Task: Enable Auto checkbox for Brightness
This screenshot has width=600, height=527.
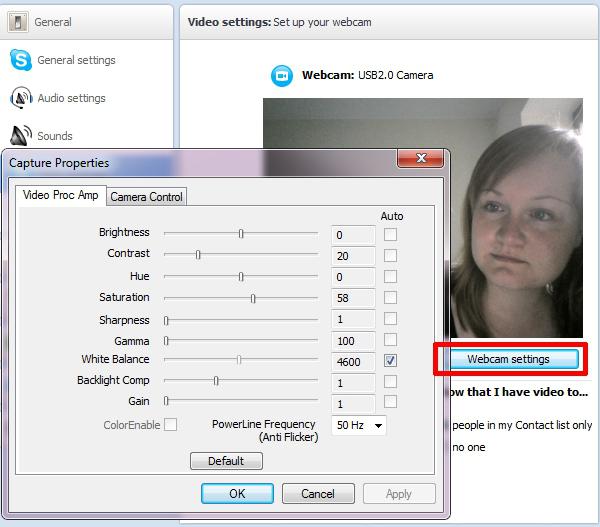Action: [390, 234]
